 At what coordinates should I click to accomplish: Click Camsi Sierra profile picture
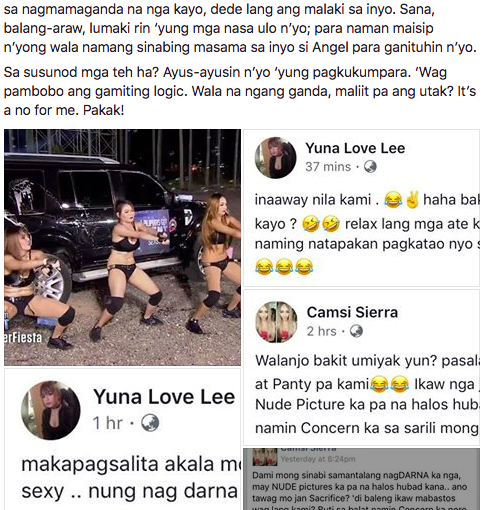click(x=276, y=322)
